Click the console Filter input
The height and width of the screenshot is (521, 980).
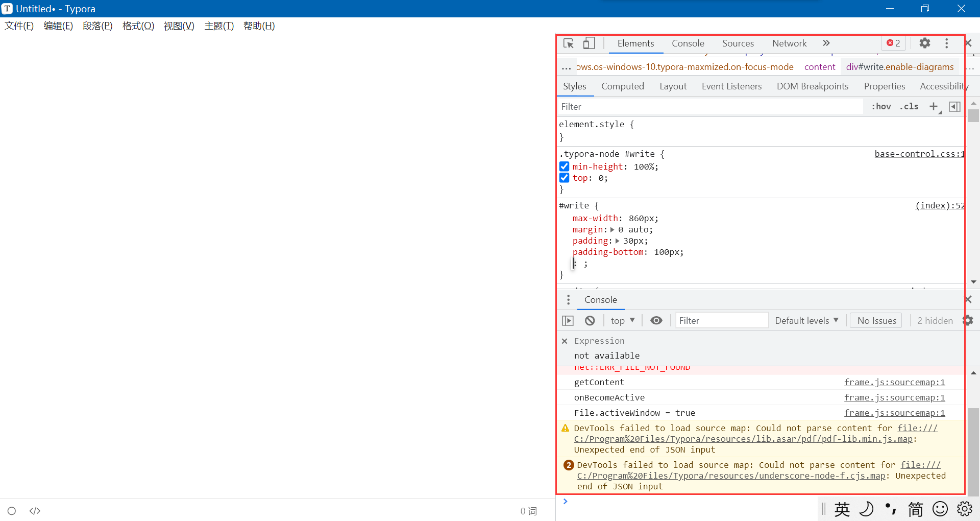[722, 321]
